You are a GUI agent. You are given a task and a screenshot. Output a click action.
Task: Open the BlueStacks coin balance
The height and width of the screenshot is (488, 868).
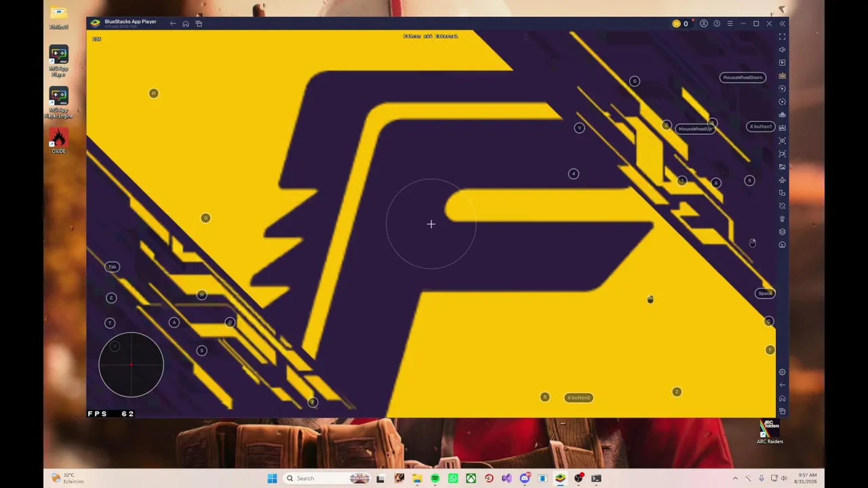tap(680, 24)
